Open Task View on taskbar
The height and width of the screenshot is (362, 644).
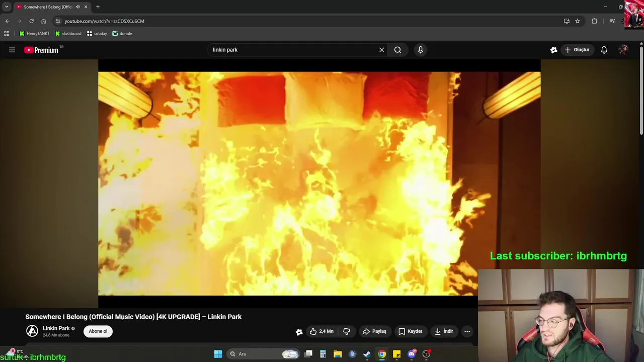(308, 354)
